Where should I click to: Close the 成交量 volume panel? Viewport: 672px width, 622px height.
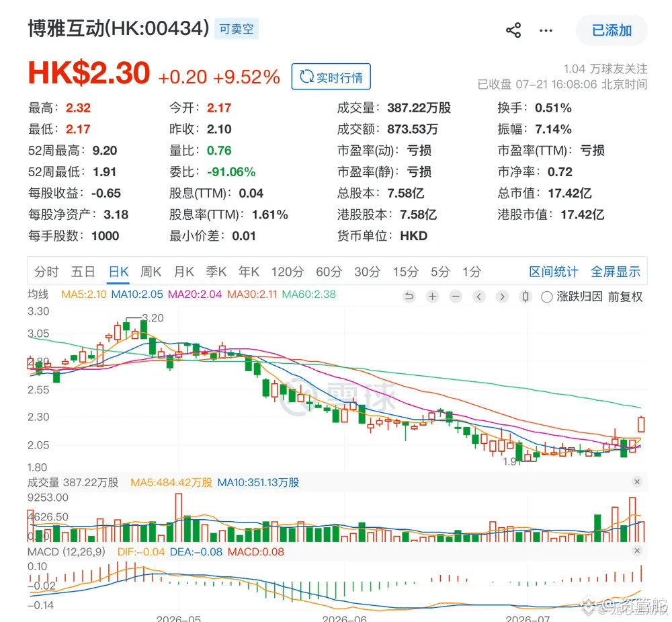637,481
